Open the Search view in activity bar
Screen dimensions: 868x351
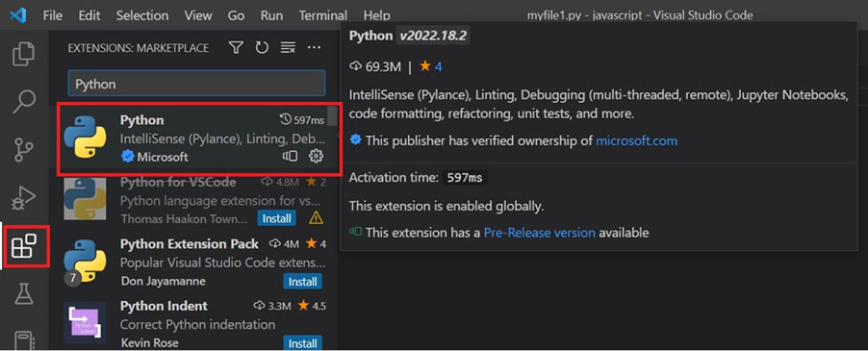pos(24,101)
